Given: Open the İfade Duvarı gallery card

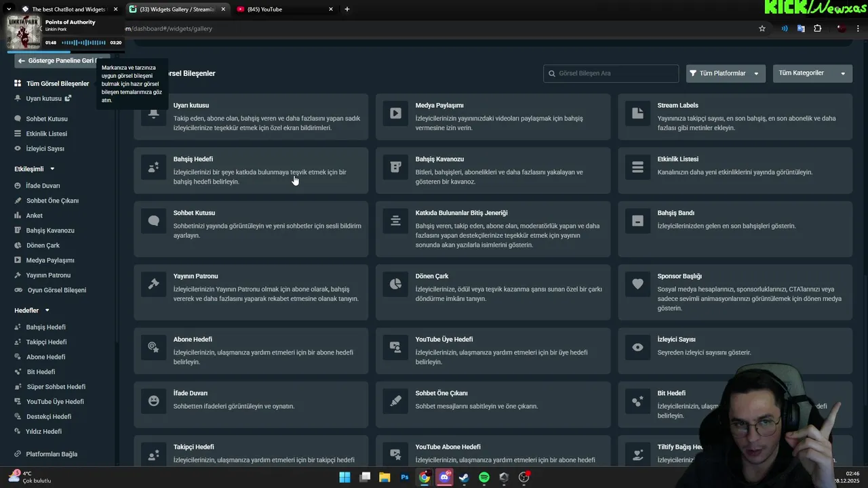Looking at the screenshot, I should click(251, 405).
